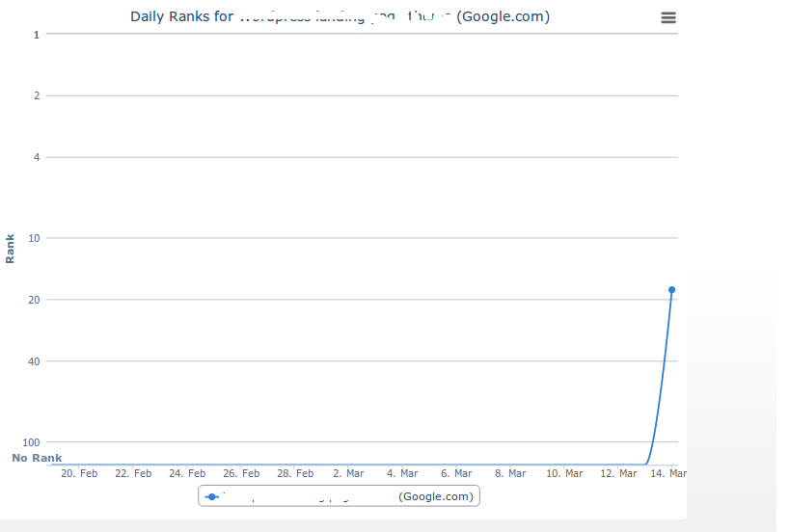Click the No Rank axis label
Viewport: 790px width, 532px height.
coord(37,458)
